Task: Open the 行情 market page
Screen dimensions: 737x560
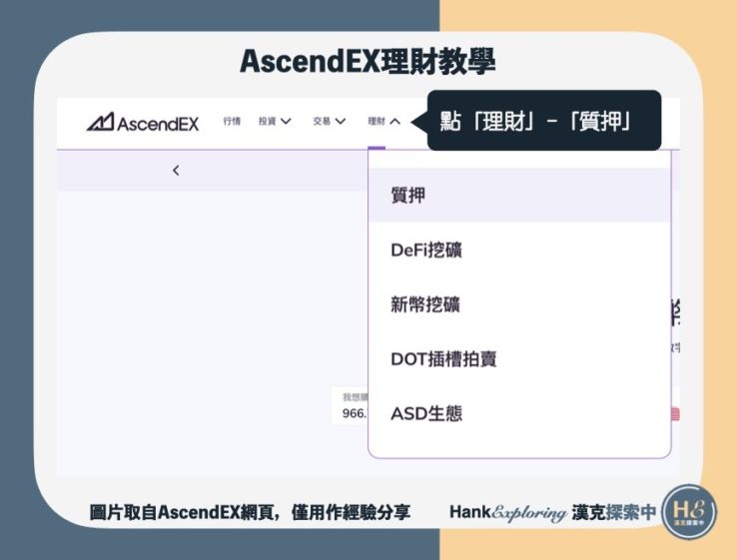Action: tap(232, 121)
